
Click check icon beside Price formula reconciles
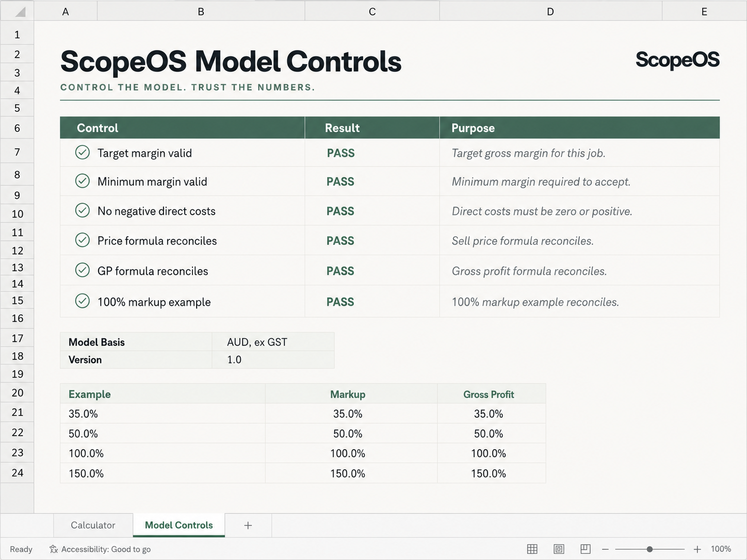tap(83, 240)
